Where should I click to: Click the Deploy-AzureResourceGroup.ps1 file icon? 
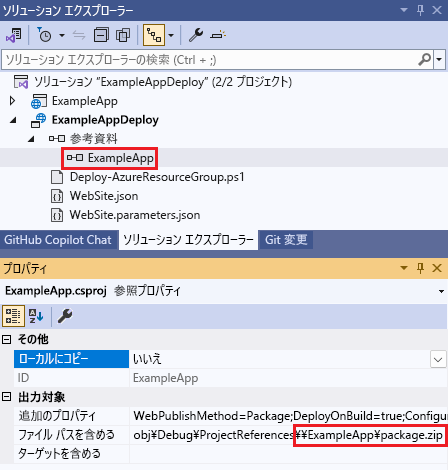(57, 177)
